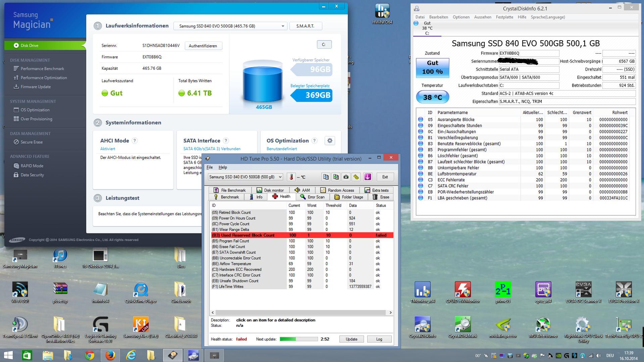Open Firefox from the taskbar
The height and width of the screenshot is (362, 644).
[110, 355]
